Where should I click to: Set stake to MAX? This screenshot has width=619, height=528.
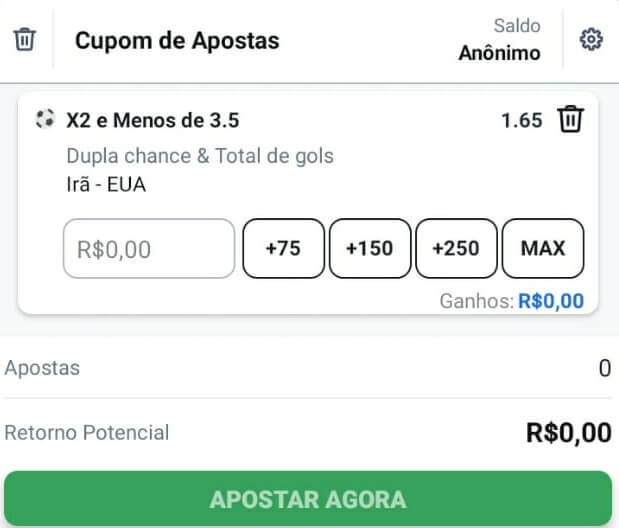coord(543,248)
